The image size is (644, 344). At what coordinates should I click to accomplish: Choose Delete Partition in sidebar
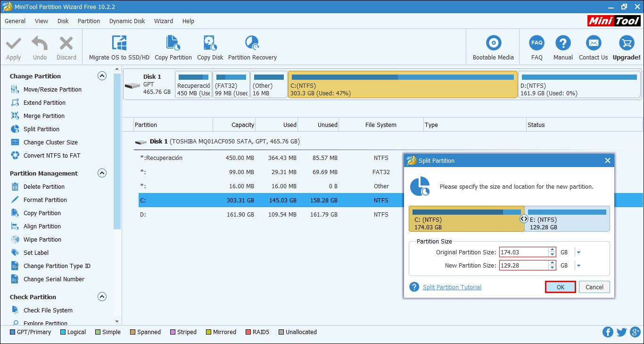(x=44, y=186)
